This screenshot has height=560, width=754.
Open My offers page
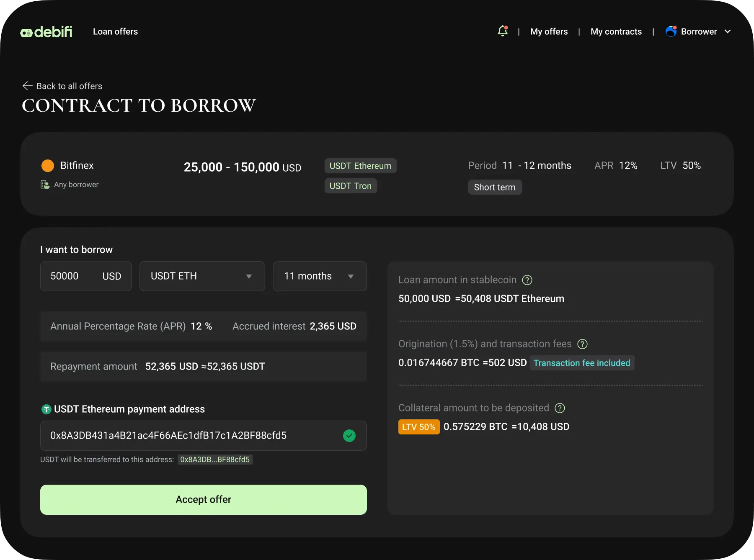tap(549, 32)
